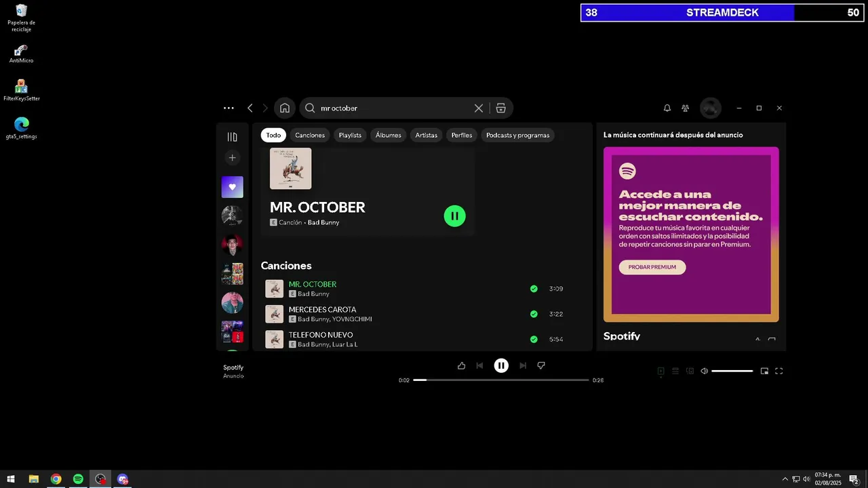Clear the search field text
The image size is (868, 488).
[x=479, y=108]
